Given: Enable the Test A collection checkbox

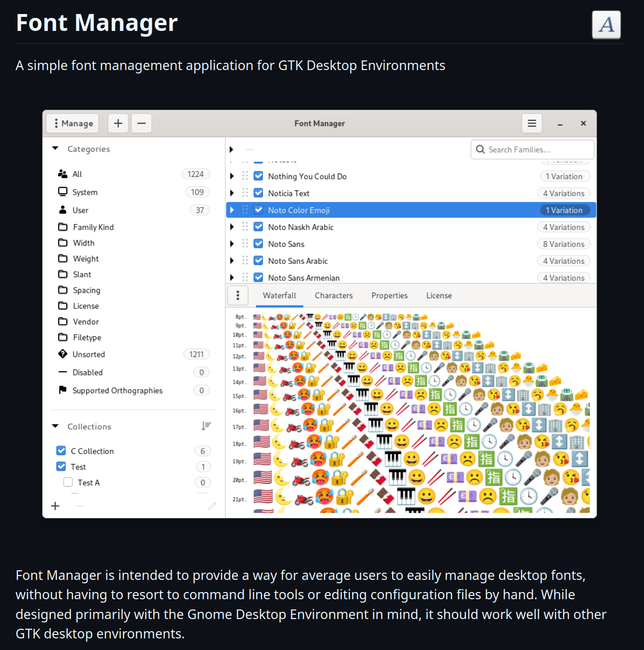Looking at the screenshot, I should (x=68, y=482).
